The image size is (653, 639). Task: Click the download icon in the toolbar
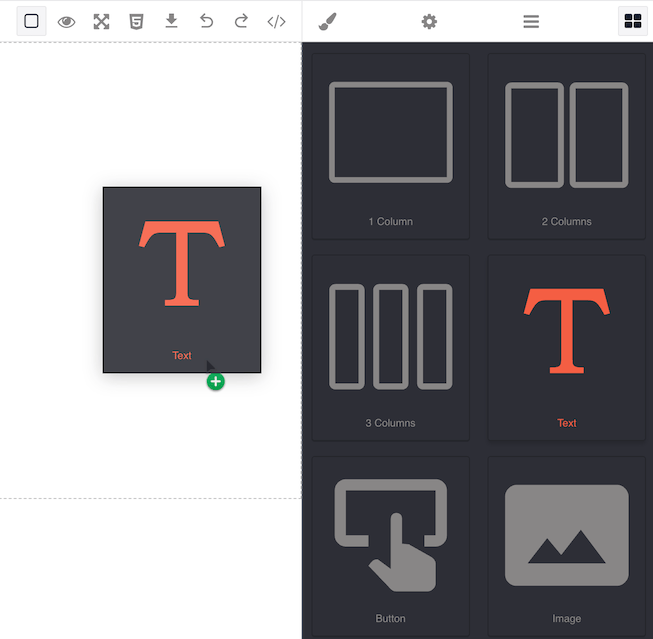pyautogui.click(x=171, y=21)
